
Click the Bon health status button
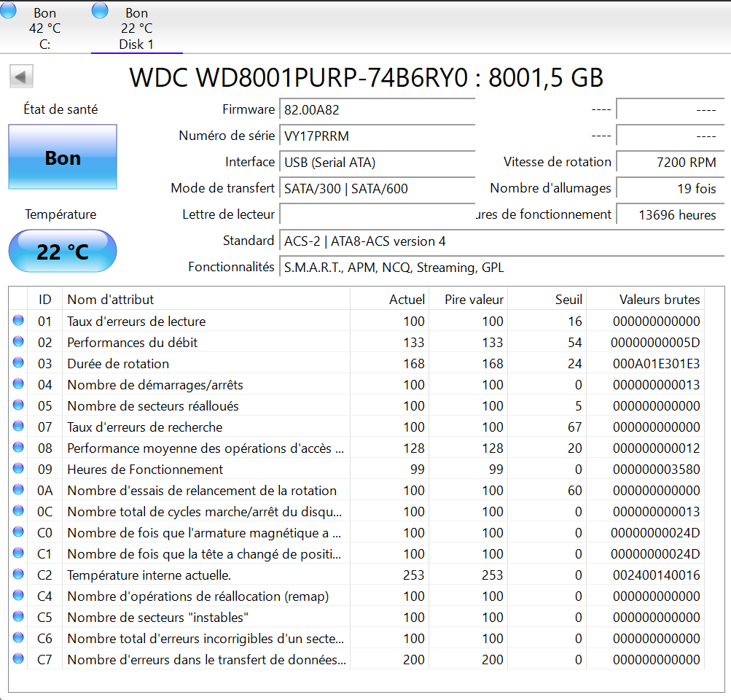pos(63,157)
